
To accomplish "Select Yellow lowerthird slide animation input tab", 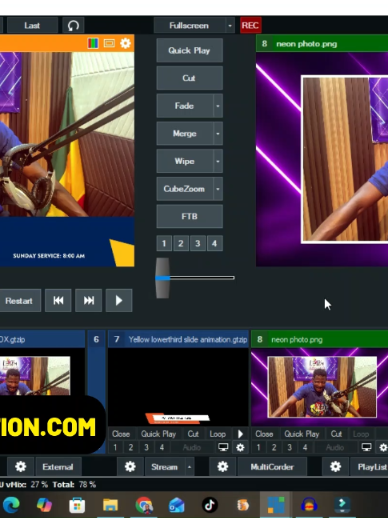I will point(178,340).
